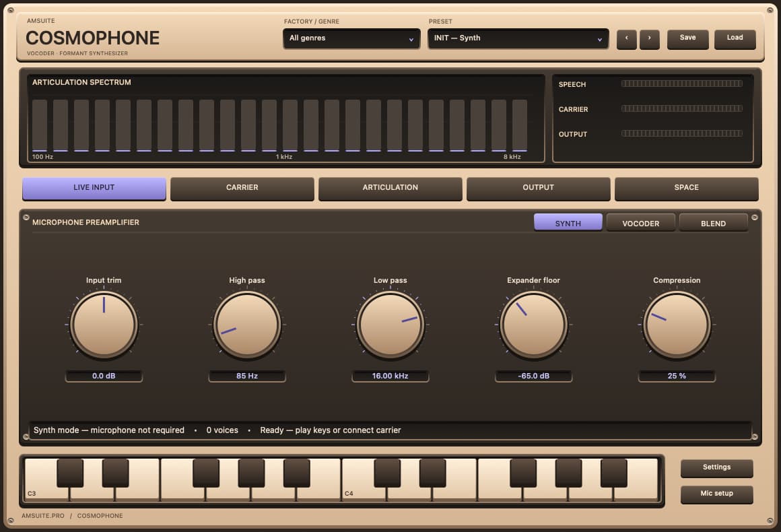Play the C#3 black key

(x=70, y=473)
